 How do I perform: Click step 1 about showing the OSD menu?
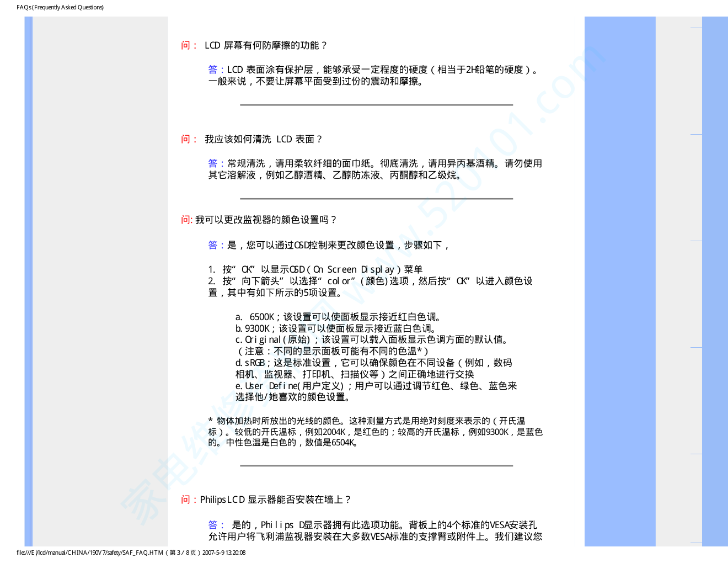315,269
